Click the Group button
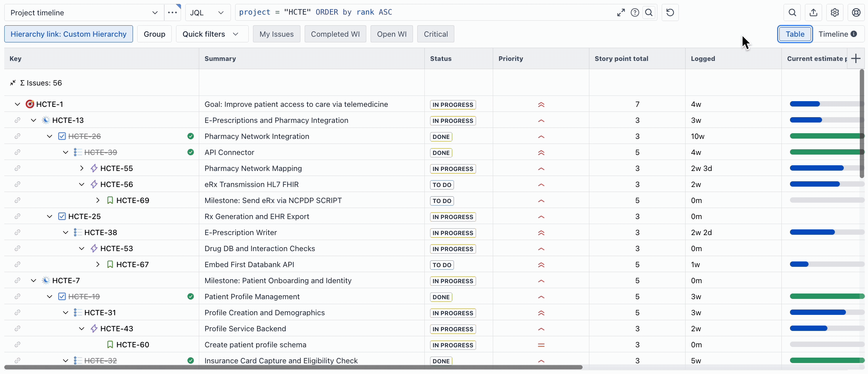This screenshot has height=374, width=868. (154, 34)
